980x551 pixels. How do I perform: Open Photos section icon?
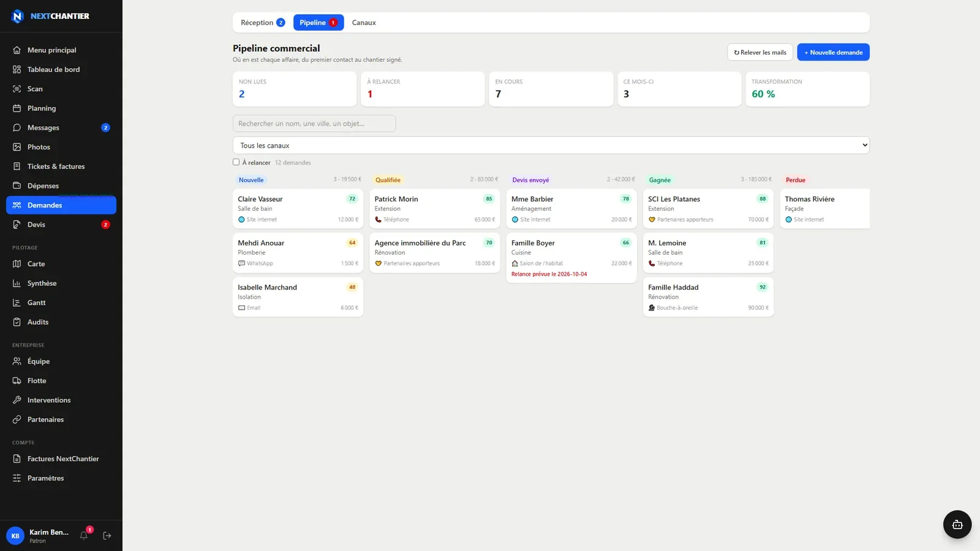pos(17,147)
